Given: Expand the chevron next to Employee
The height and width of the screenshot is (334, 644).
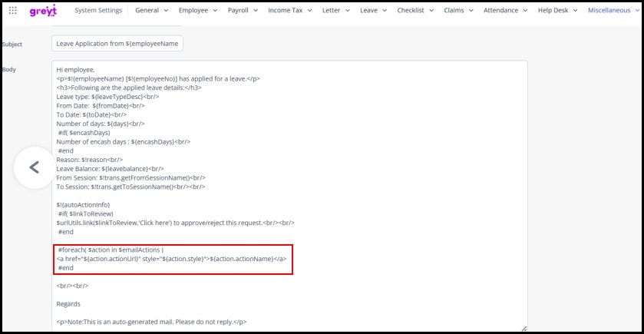Looking at the screenshot, I should coord(215,11).
